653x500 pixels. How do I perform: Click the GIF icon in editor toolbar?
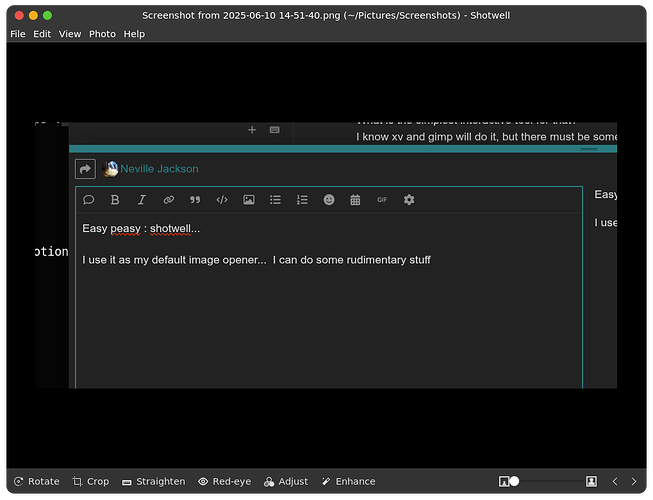[x=382, y=200]
